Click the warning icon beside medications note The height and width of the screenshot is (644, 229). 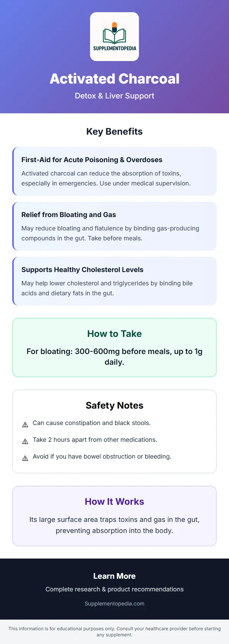pos(25,441)
